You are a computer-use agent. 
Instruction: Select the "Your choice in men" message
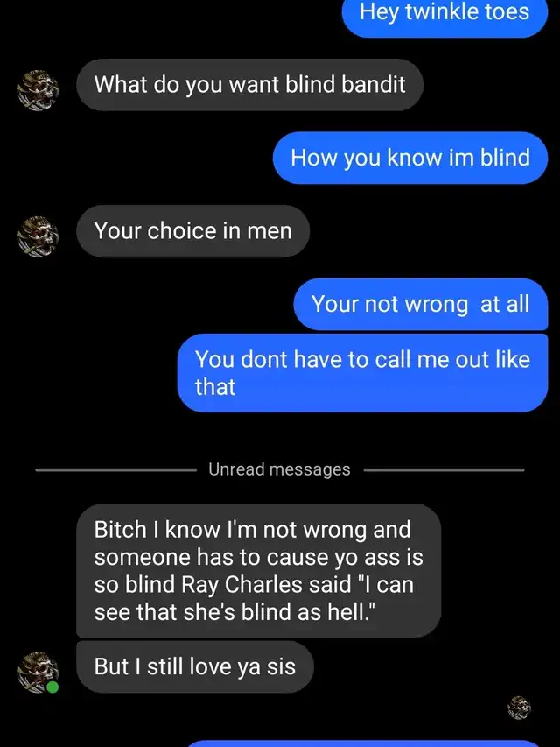click(192, 231)
